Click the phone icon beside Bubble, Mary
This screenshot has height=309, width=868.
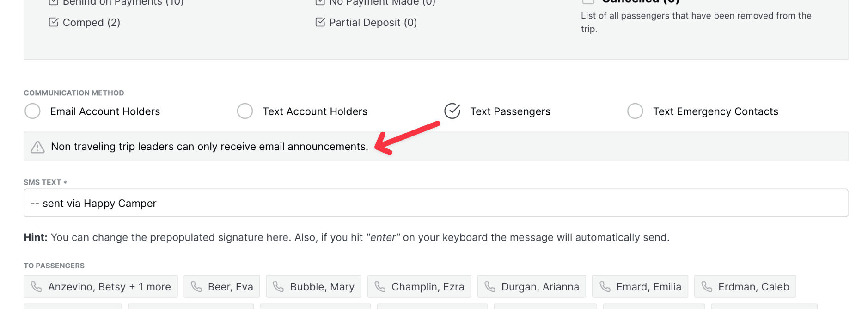click(x=278, y=286)
